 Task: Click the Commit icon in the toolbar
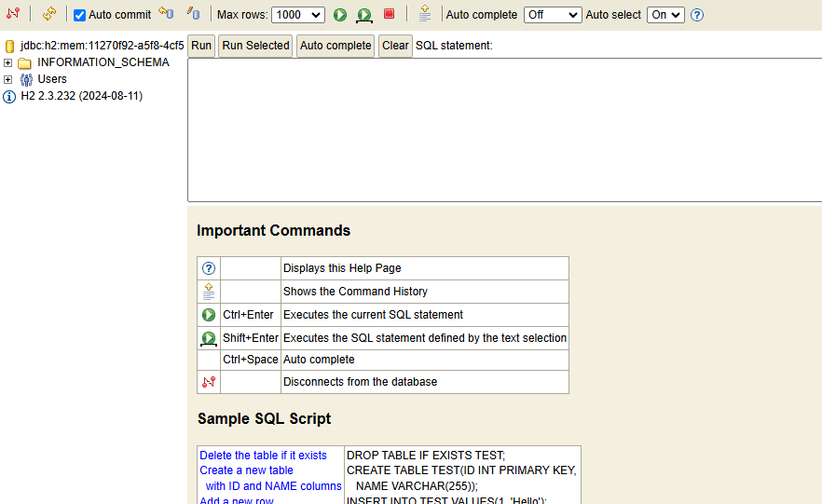tap(194, 13)
